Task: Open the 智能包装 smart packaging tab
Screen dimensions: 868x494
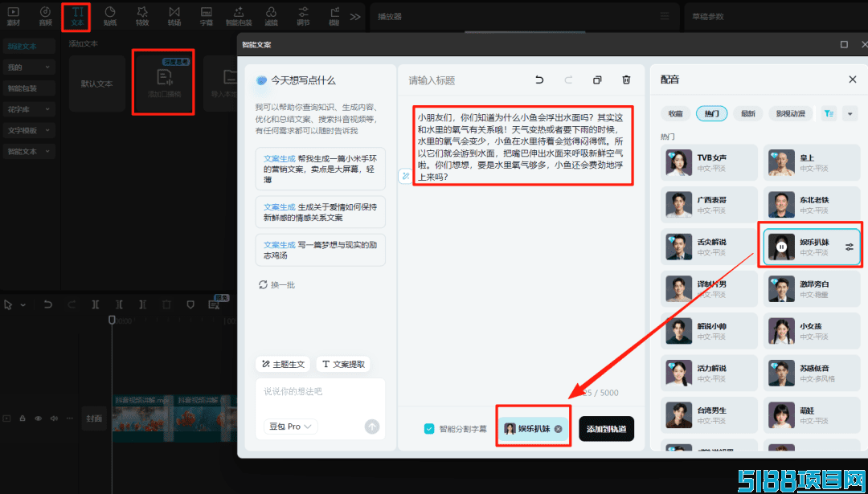Action: tap(239, 17)
